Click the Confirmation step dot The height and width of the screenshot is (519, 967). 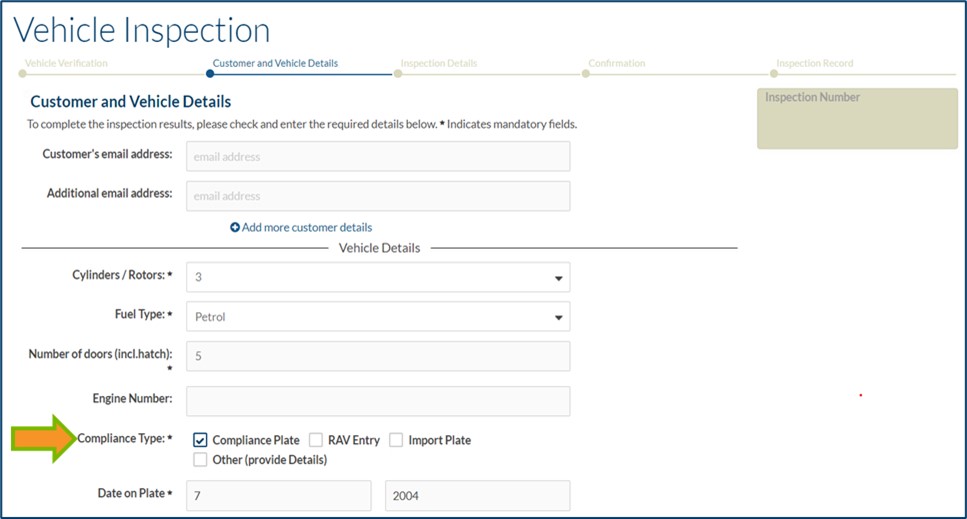pos(586,73)
